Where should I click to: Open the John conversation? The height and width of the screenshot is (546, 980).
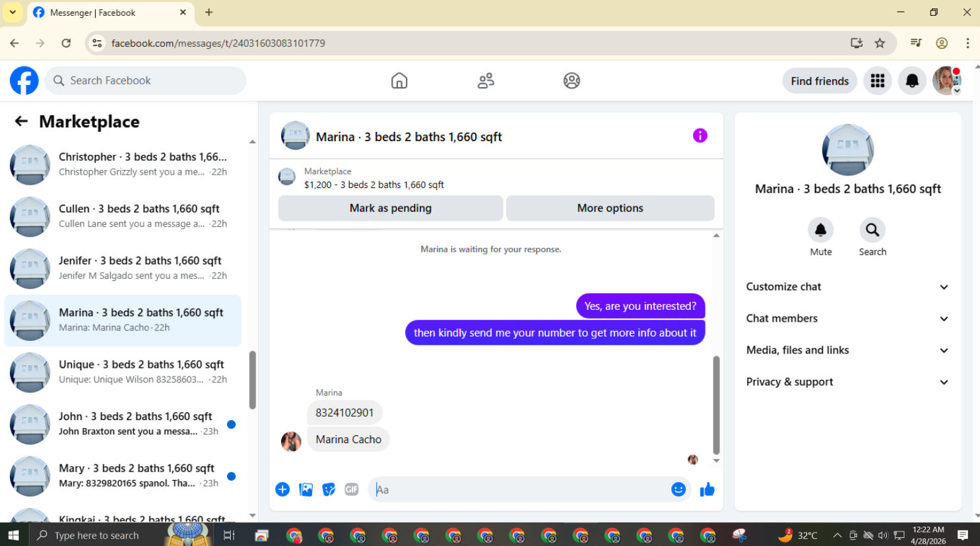123,424
